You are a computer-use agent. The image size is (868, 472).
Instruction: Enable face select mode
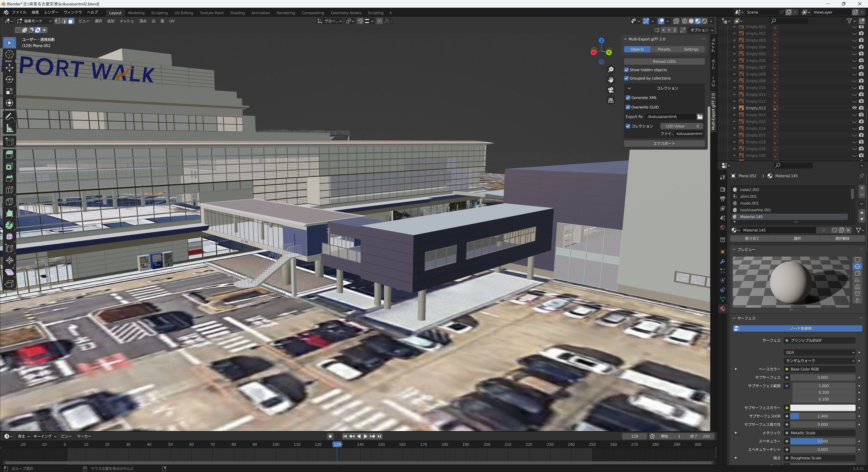tap(71, 21)
